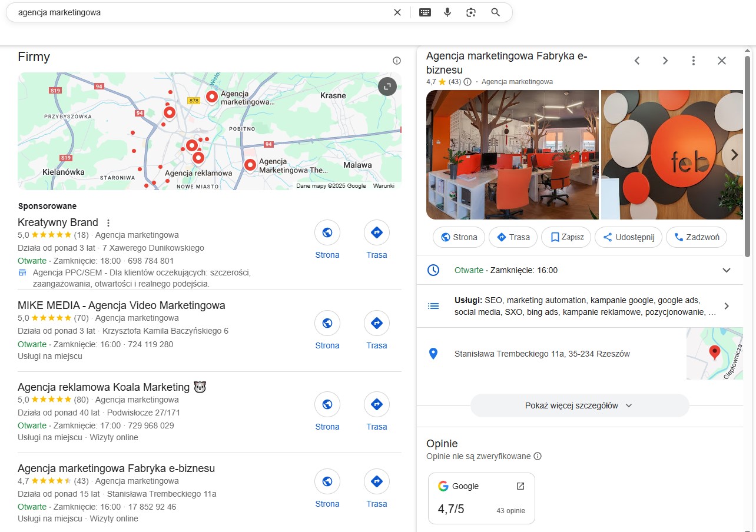756x532 pixels.
Task: Click the Agencja reklamowa map pin
Action: (x=198, y=157)
